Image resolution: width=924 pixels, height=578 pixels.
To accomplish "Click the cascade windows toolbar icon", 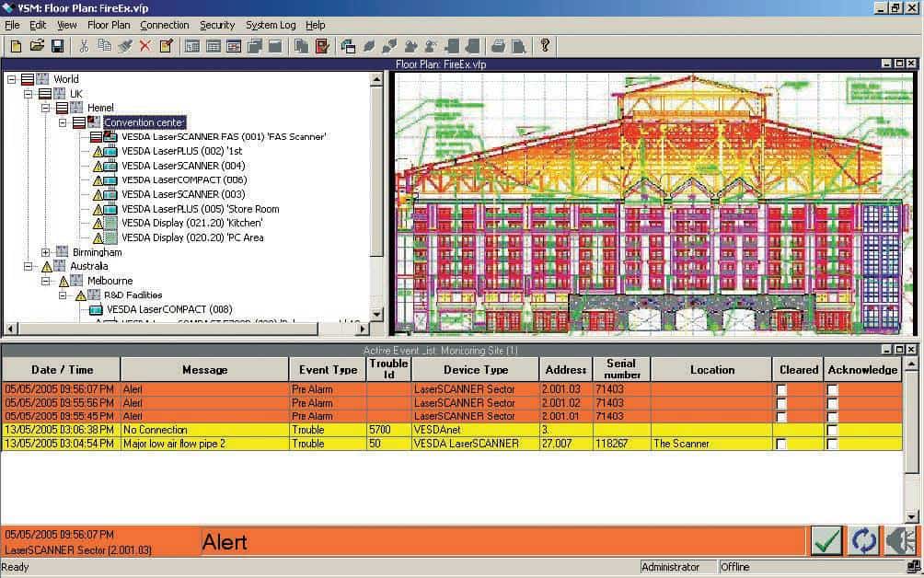I will (x=255, y=46).
